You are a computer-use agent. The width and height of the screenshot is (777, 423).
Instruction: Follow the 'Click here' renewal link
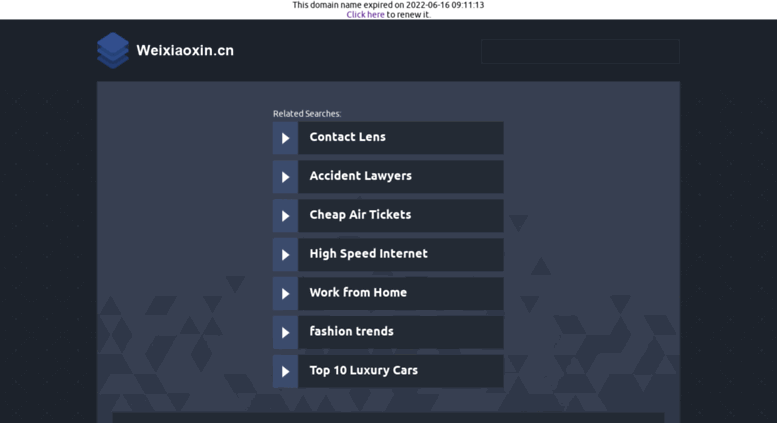pyautogui.click(x=365, y=14)
